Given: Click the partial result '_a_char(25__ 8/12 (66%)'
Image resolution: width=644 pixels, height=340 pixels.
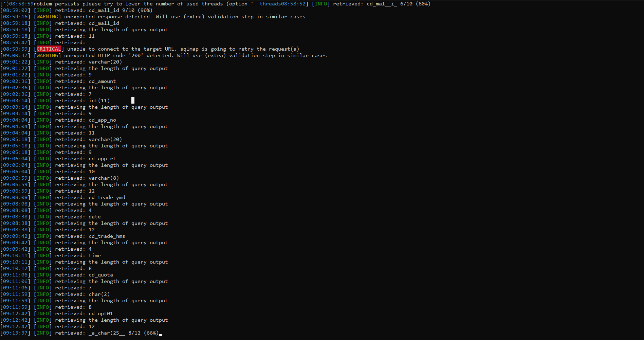Looking at the screenshot, I should (124, 333).
